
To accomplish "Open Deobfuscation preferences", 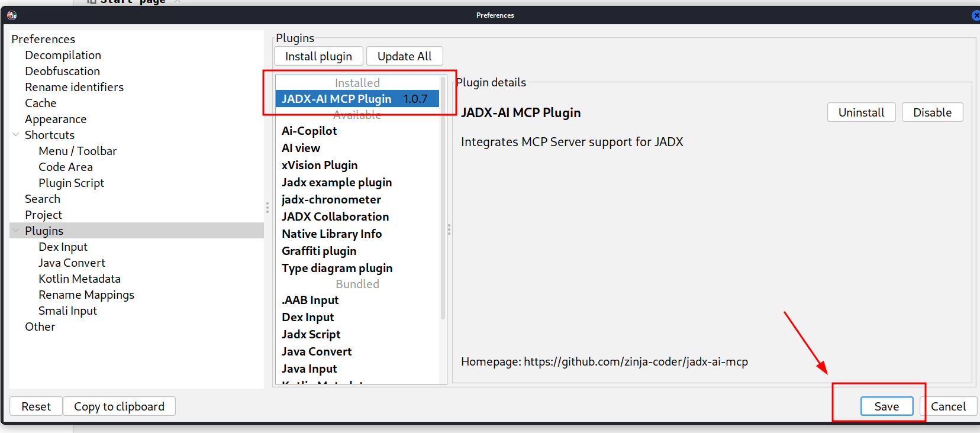I will point(62,71).
